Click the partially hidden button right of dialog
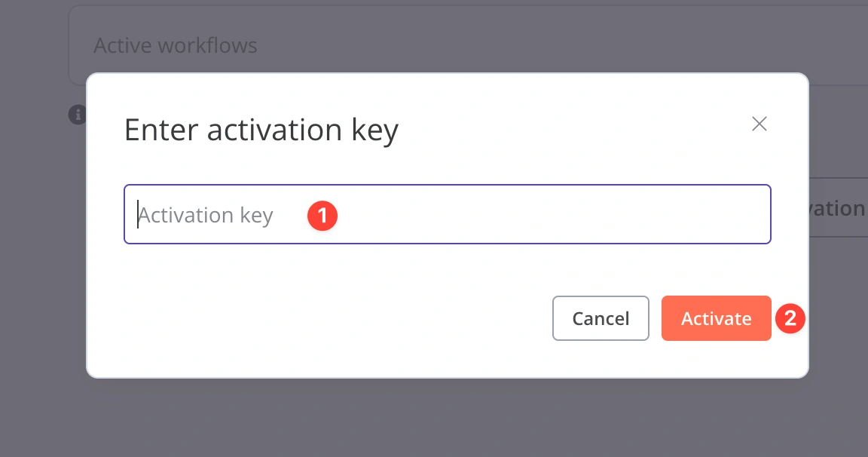Image resolution: width=868 pixels, height=457 pixels. [838, 208]
